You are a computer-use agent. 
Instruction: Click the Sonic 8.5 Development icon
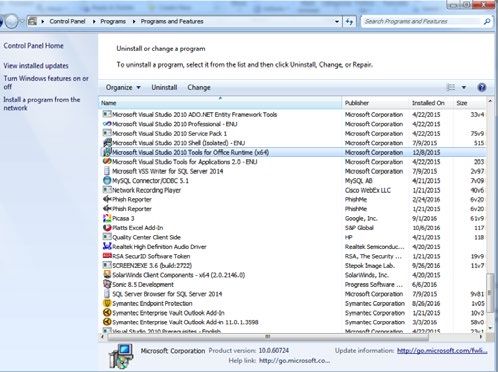107,284
